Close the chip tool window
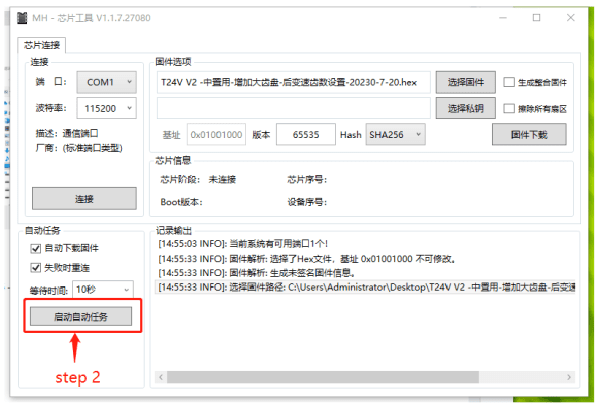This screenshot has width=600, height=414. 571,18
